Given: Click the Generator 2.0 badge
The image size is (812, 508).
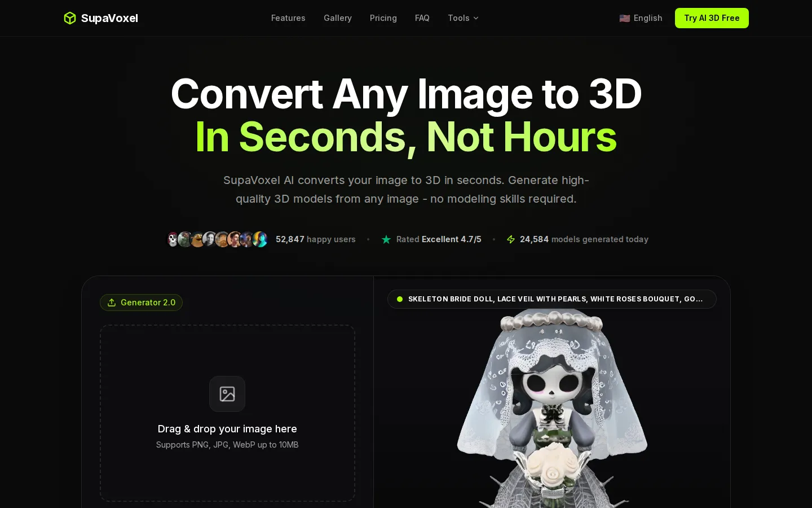Looking at the screenshot, I should [x=141, y=303].
